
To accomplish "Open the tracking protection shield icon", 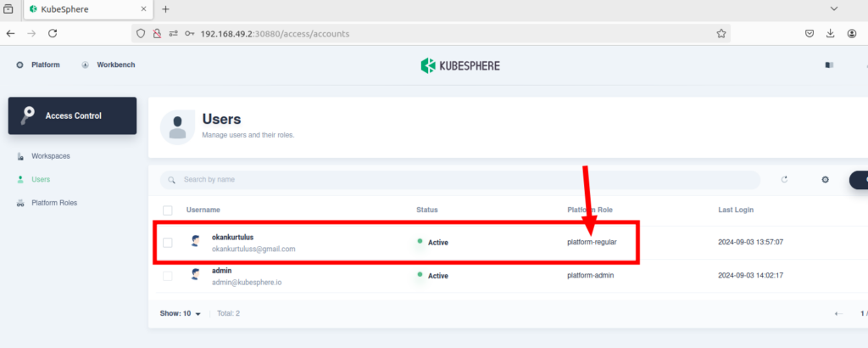I will [141, 34].
